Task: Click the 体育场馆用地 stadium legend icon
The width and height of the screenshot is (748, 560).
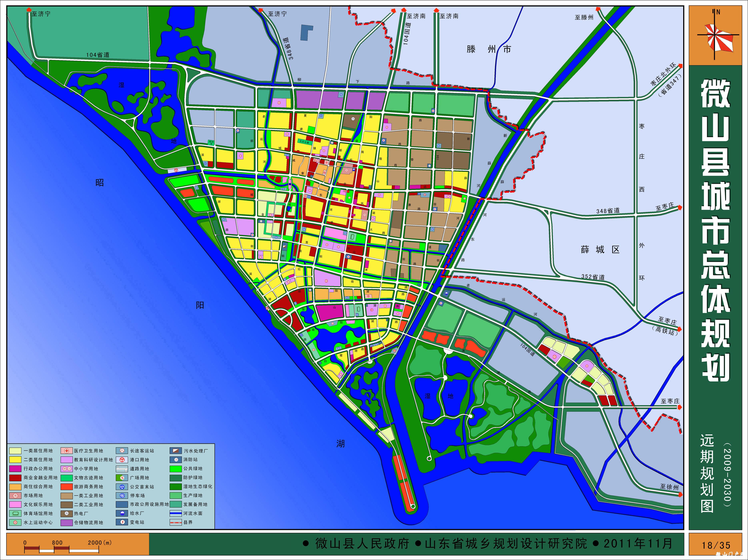Action: pyautogui.click(x=15, y=513)
